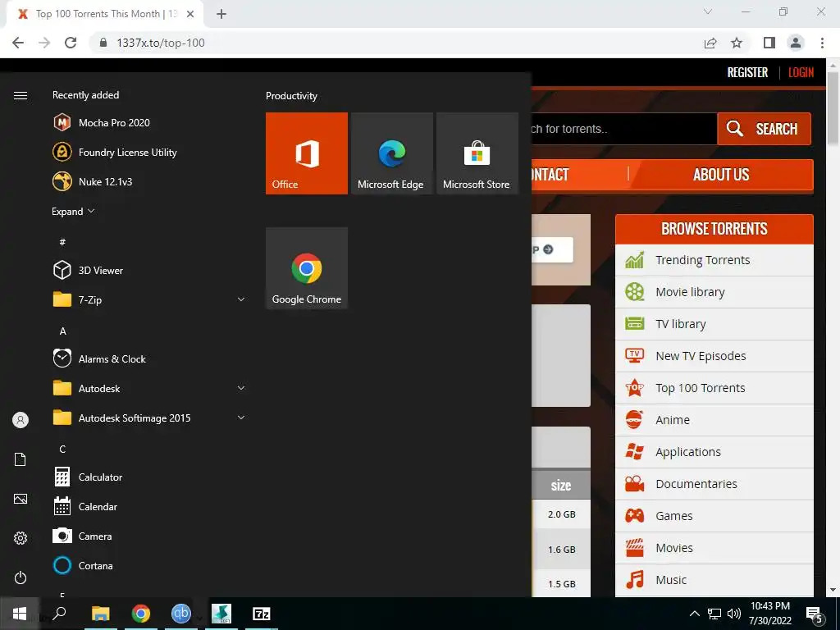Viewport: 840px width, 630px height.
Task: Open Games category link
Action: point(714,516)
